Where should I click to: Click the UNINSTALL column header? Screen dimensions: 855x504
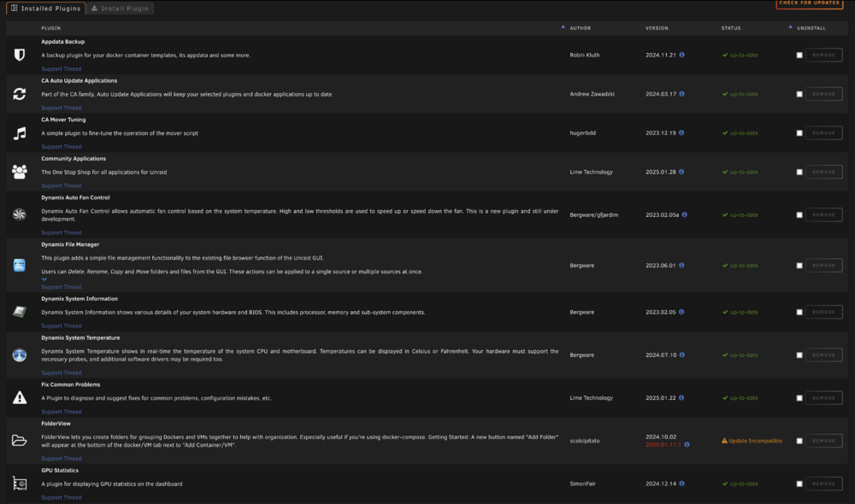coord(811,28)
